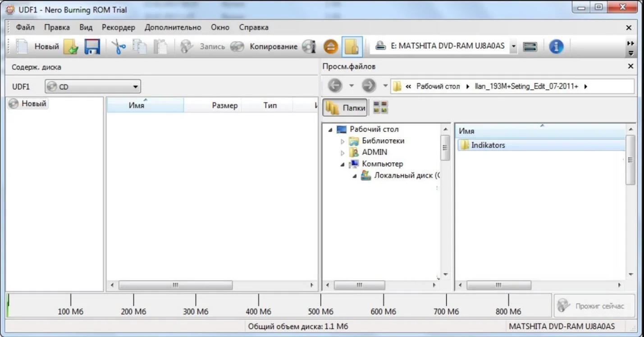
Task: Open forward history dropdown arrow
Action: (385, 86)
